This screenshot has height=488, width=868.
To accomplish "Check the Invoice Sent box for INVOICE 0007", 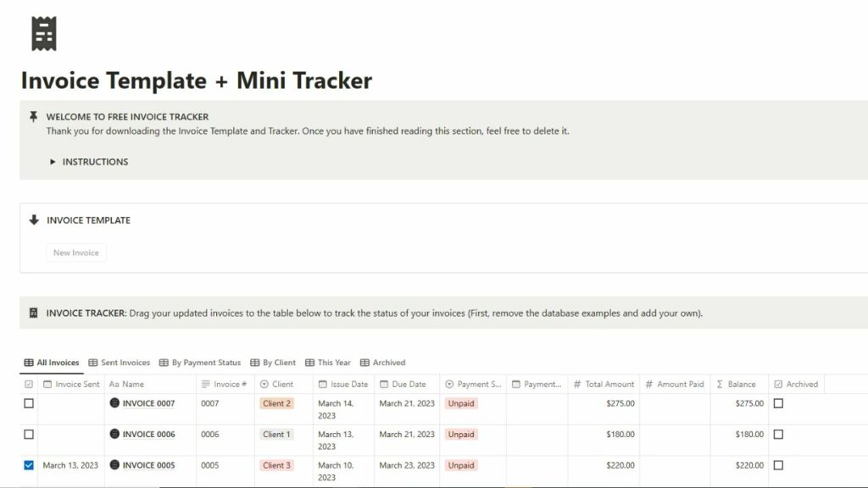I will [29, 403].
